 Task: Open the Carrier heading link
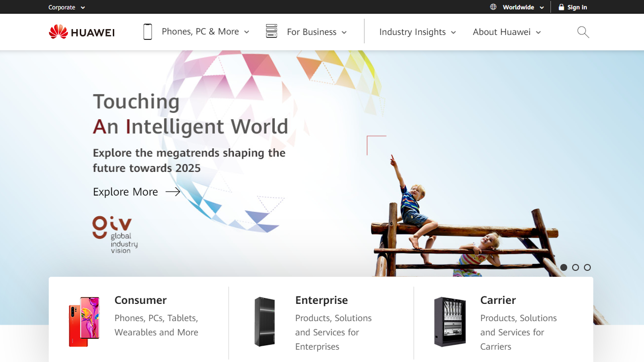coord(498,300)
